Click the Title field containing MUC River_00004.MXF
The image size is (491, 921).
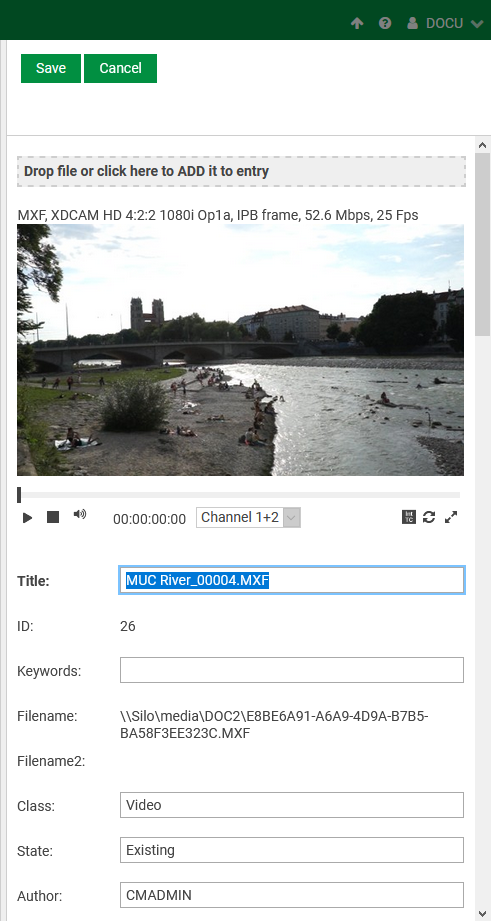click(292, 580)
